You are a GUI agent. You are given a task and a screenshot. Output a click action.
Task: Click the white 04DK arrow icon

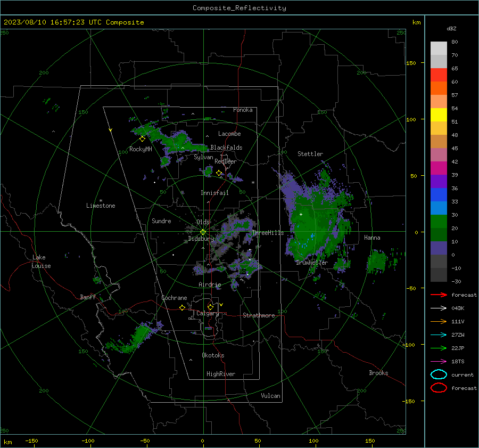[x=439, y=308]
